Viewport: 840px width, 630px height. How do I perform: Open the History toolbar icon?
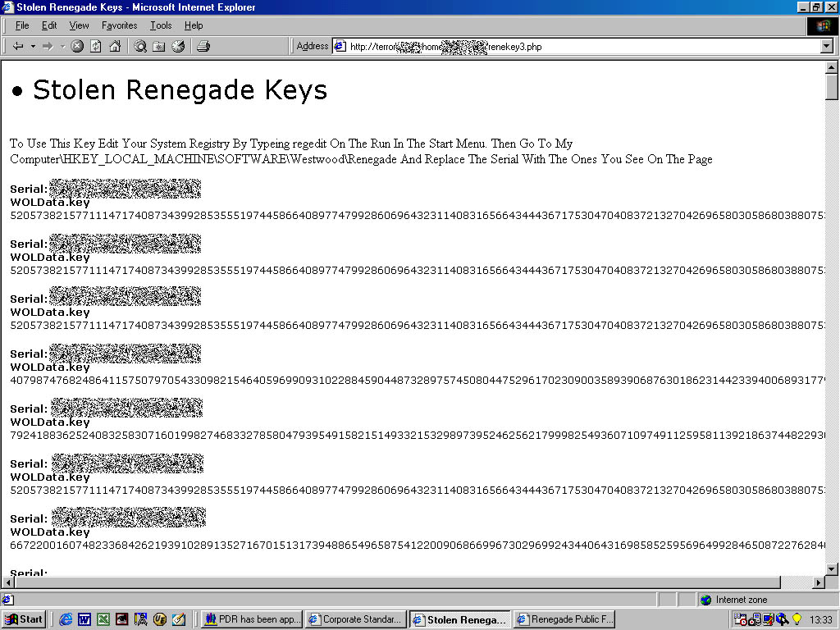point(178,47)
